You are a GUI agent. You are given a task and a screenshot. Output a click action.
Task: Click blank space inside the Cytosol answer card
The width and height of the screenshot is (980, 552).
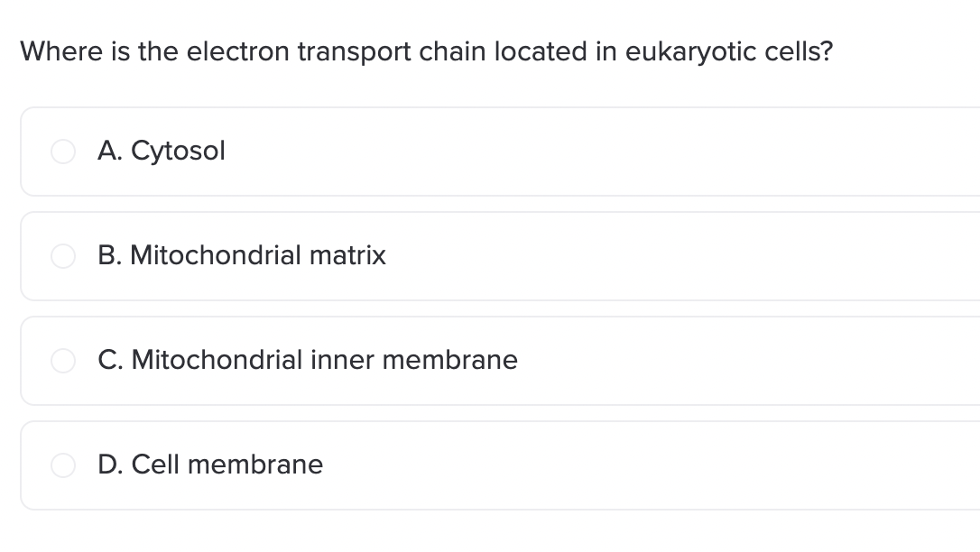click(x=600, y=152)
